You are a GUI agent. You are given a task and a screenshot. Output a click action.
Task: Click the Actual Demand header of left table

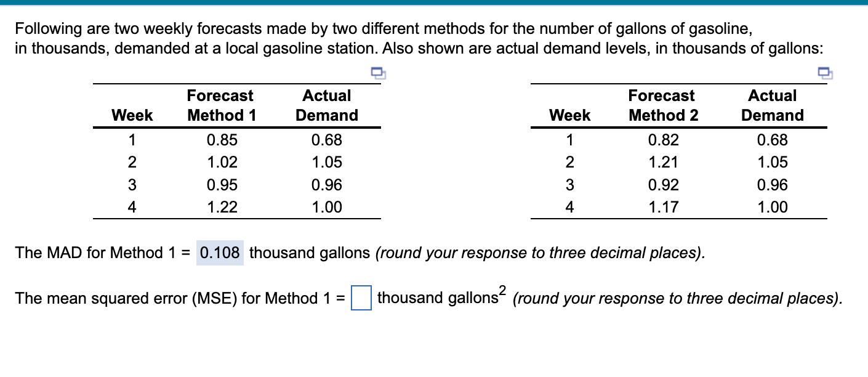(327, 105)
